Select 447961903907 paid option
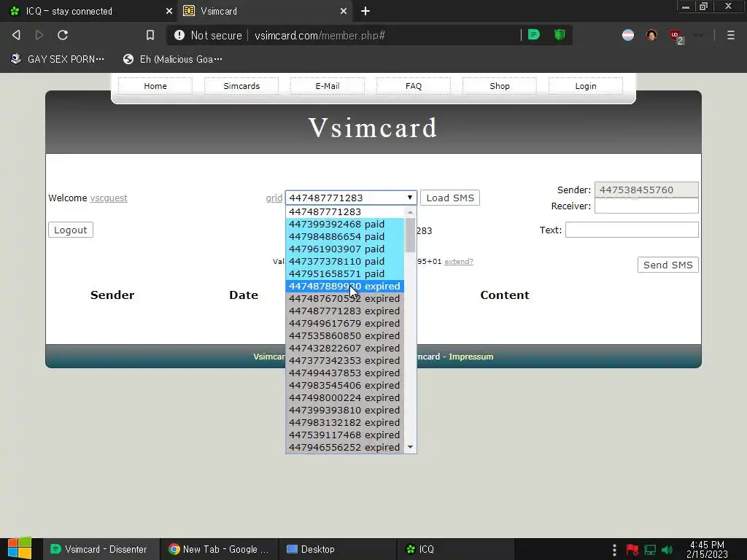The image size is (747, 560). pos(345,249)
